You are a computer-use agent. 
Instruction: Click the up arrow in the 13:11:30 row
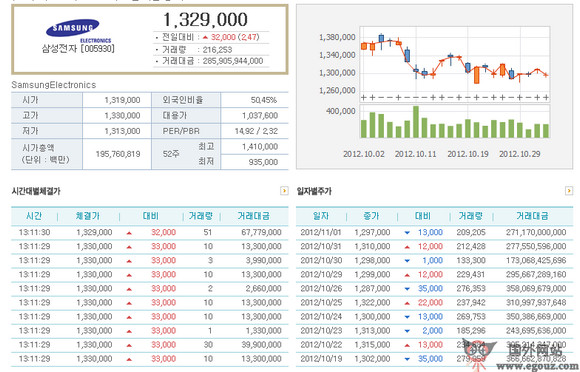pos(129,233)
